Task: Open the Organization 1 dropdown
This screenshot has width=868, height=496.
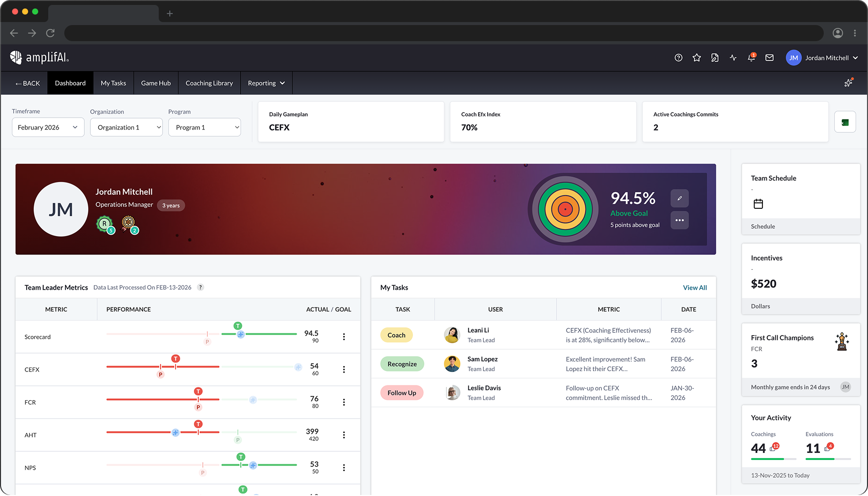Action: tap(126, 127)
